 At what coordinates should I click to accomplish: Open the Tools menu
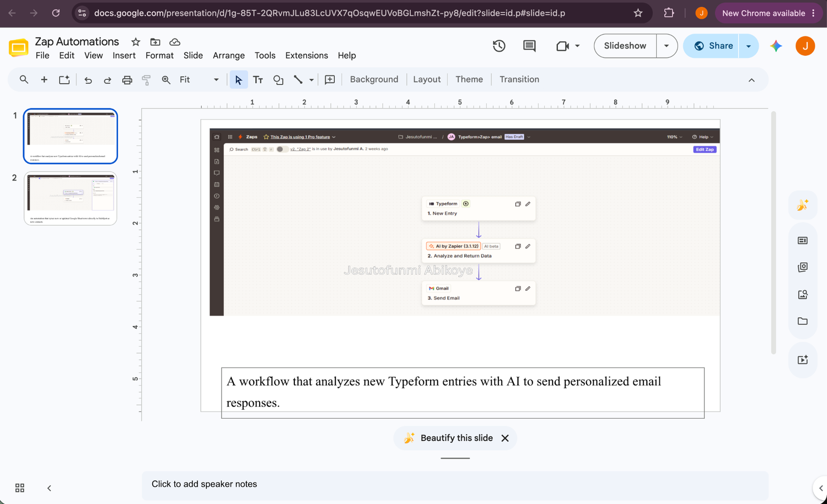[x=265, y=56]
